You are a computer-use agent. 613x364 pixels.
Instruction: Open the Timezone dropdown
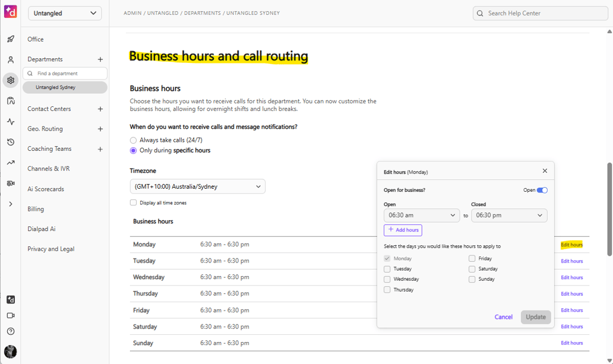(197, 186)
